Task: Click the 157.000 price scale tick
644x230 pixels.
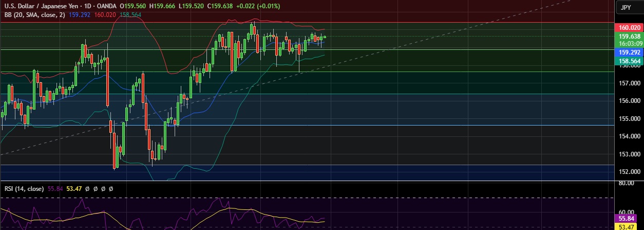Action: point(629,83)
